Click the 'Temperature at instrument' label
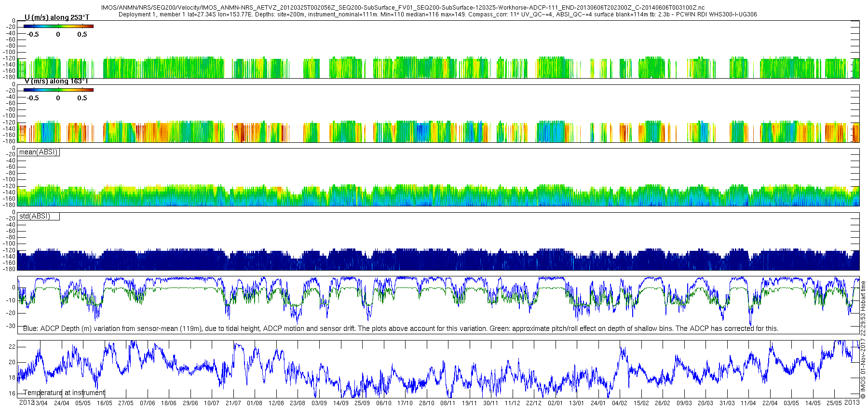This screenshot has height=410, width=868. click(64, 393)
